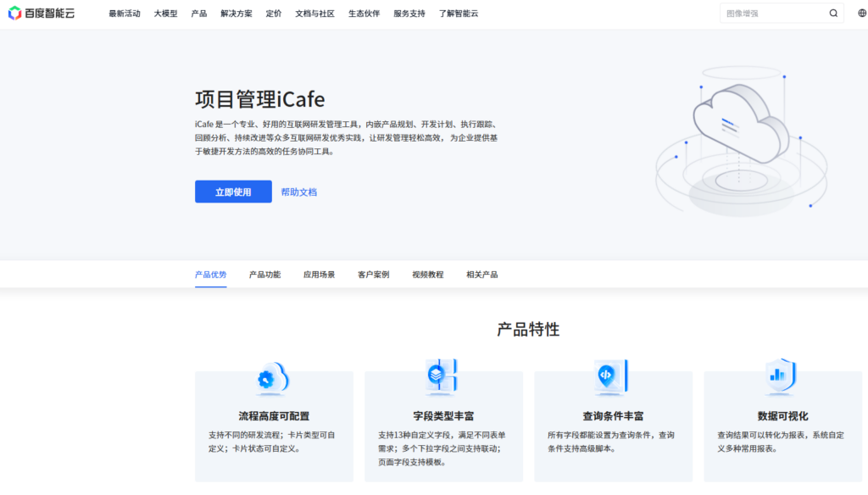Click the 立即使用 button

[232, 192]
